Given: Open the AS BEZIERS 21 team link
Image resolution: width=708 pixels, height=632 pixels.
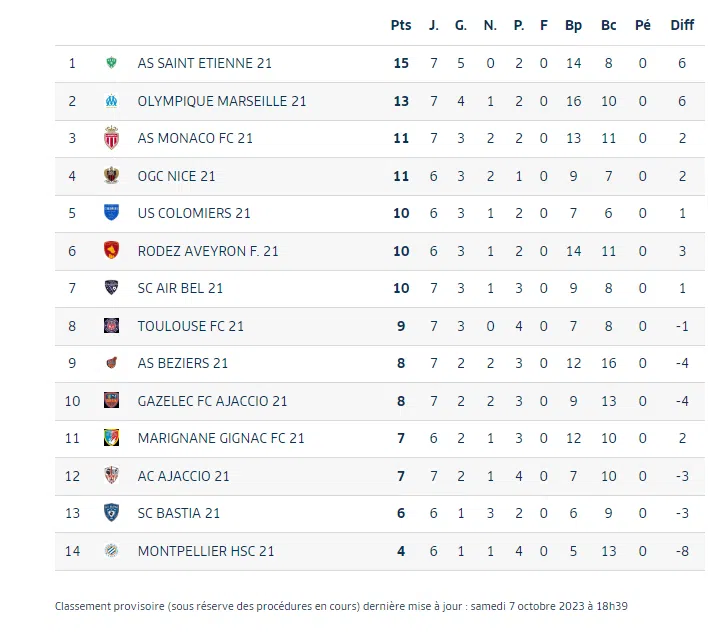Looking at the screenshot, I should [x=183, y=363].
